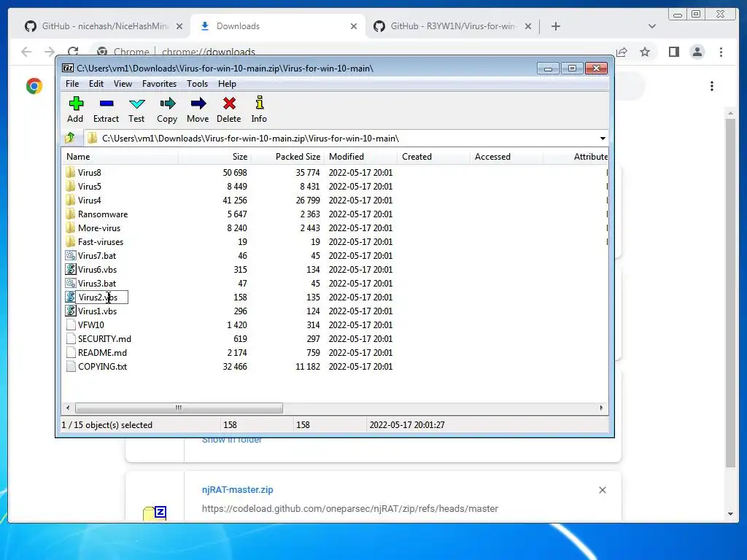Sort file list by Name column

click(x=120, y=157)
